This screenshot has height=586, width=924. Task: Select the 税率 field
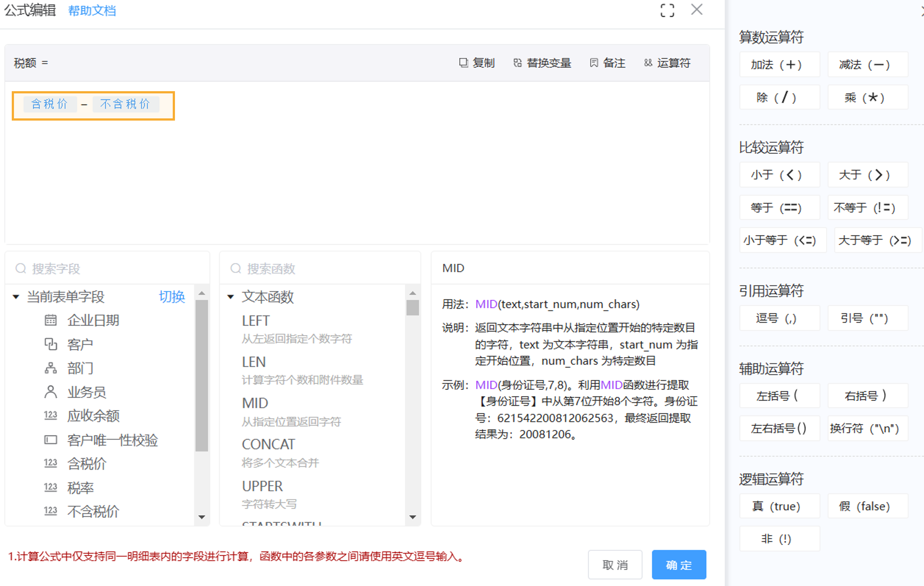[x=80, y=487]
